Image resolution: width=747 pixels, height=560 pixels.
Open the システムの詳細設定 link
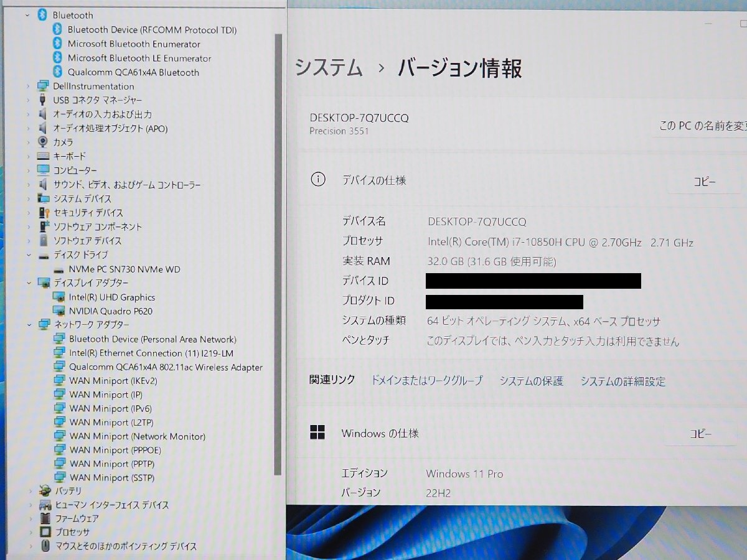[x=623, y=381]
